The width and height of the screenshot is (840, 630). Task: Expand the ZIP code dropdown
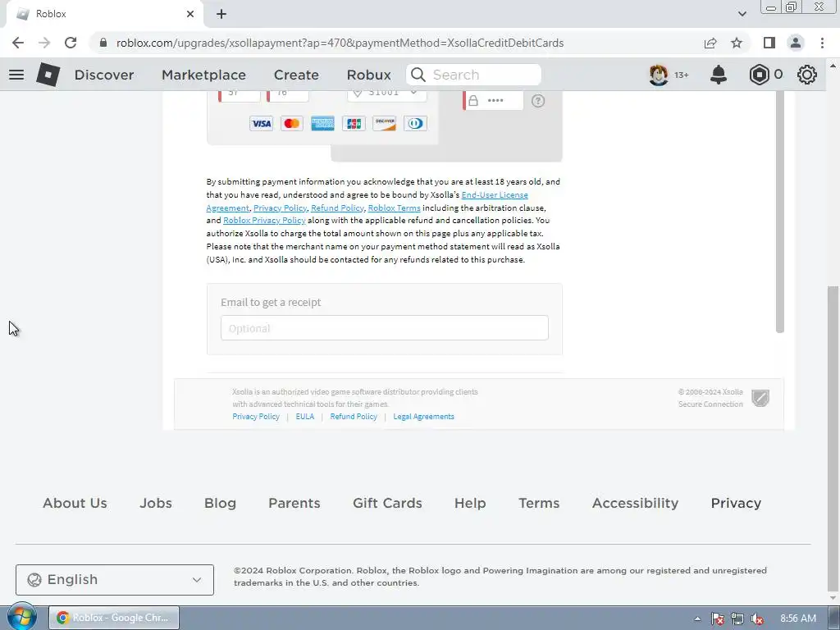(387, 94)
